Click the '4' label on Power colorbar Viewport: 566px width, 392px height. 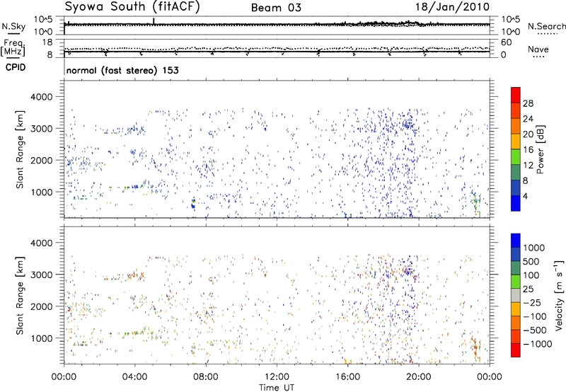525,196
